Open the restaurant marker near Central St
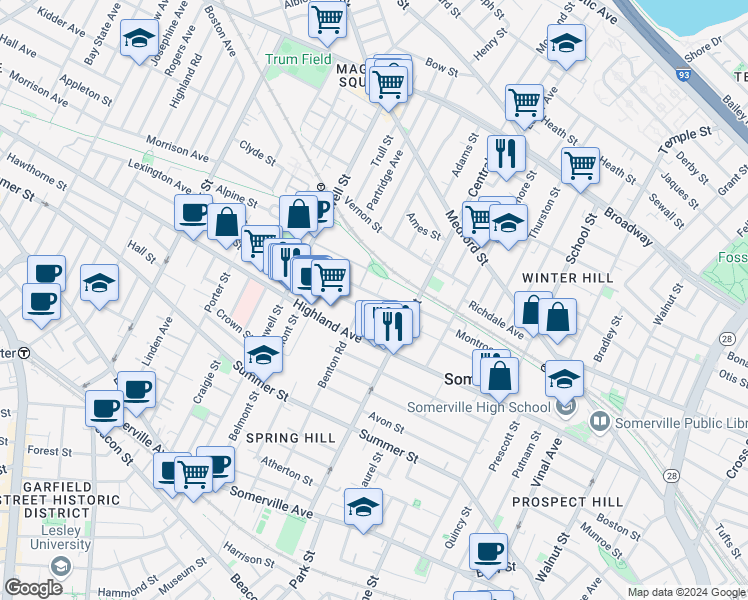Viewport: 748px width, 600px height. [x=507, y=155]
